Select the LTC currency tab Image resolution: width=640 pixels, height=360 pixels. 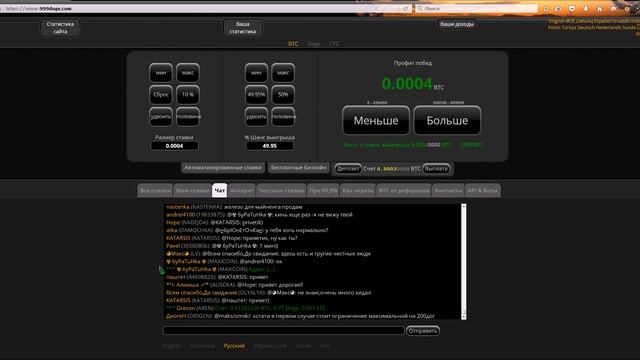[334, 44]
